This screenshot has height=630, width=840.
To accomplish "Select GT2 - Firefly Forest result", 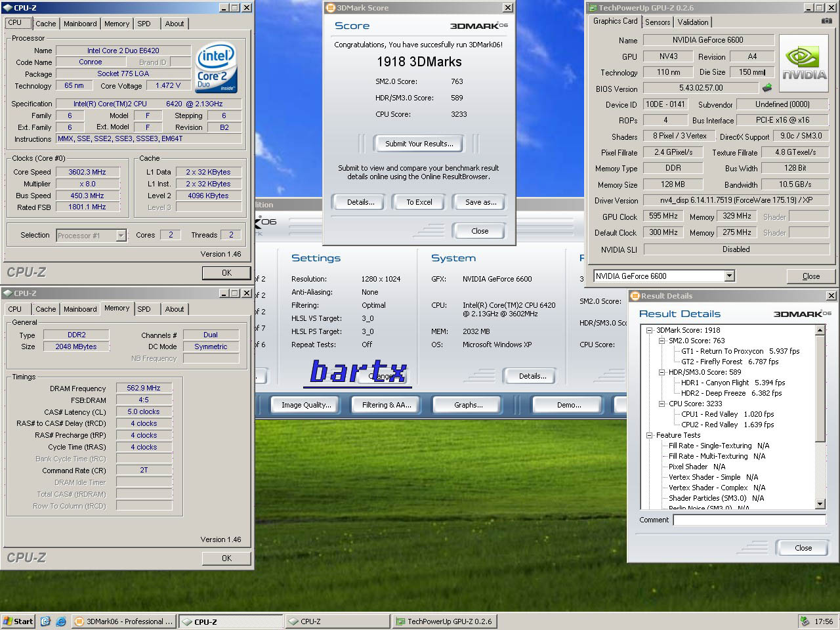I will (730, 362).
